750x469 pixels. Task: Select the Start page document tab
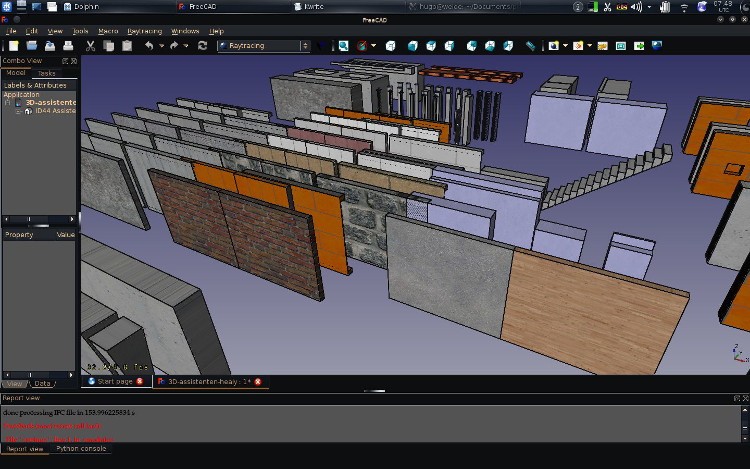point(114,381)
